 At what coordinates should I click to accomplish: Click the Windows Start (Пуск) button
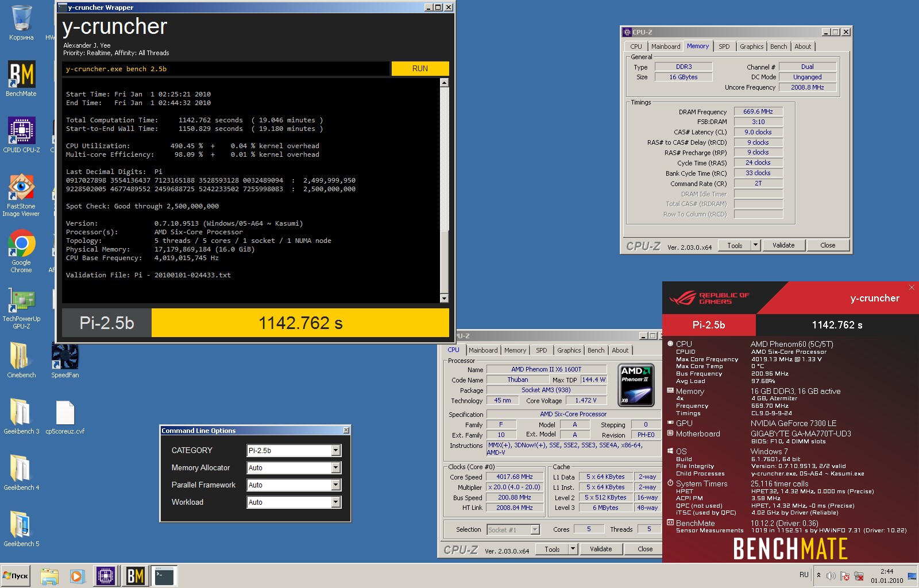click(x=16, y=576)
